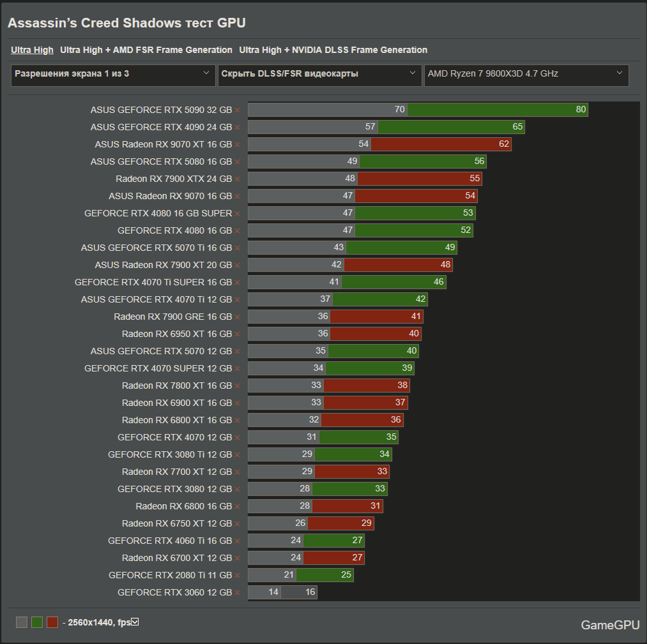Remove GEFORCE RTX 4060 Ti 16 GB row
The width and height of the screenshot is (647, 644).
click(237, 541)
